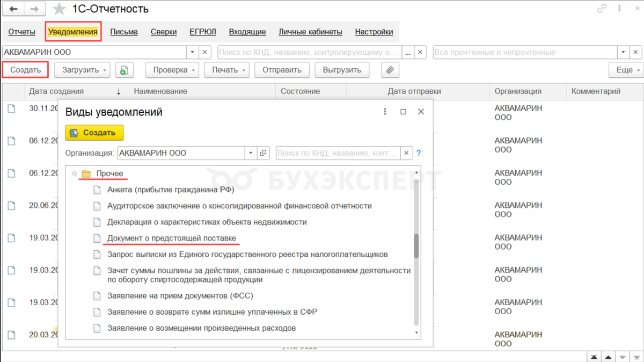The width and height of the screenshot is (644, 362).
Task: Click the document icon of Документ о предстоящей поставке
Action: (x=97, y=238)
